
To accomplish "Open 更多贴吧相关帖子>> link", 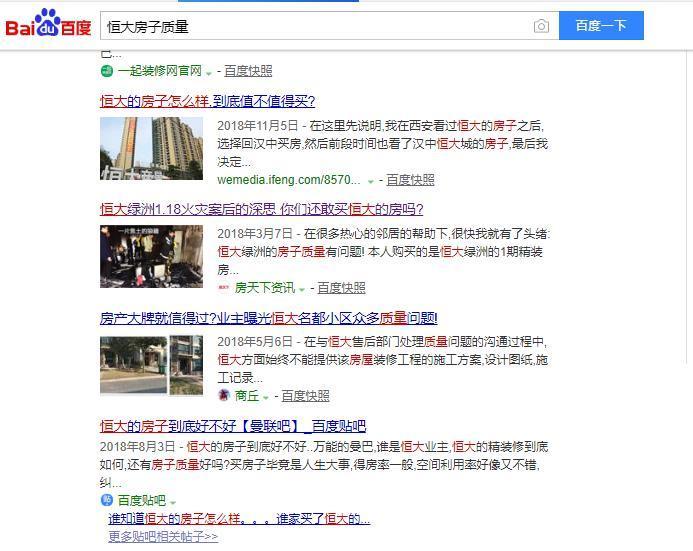I will coord(163,536).
